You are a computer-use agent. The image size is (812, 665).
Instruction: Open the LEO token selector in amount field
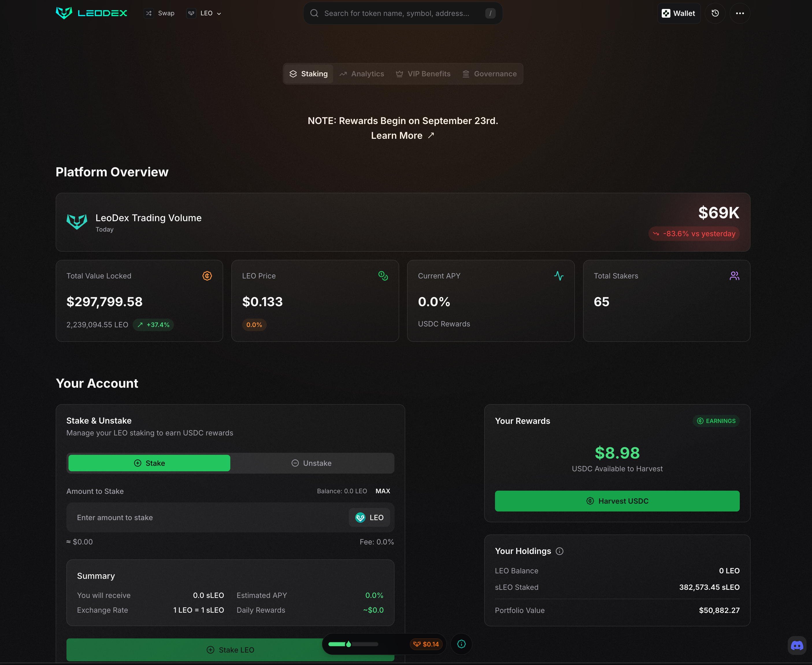(x=369, y=518)
